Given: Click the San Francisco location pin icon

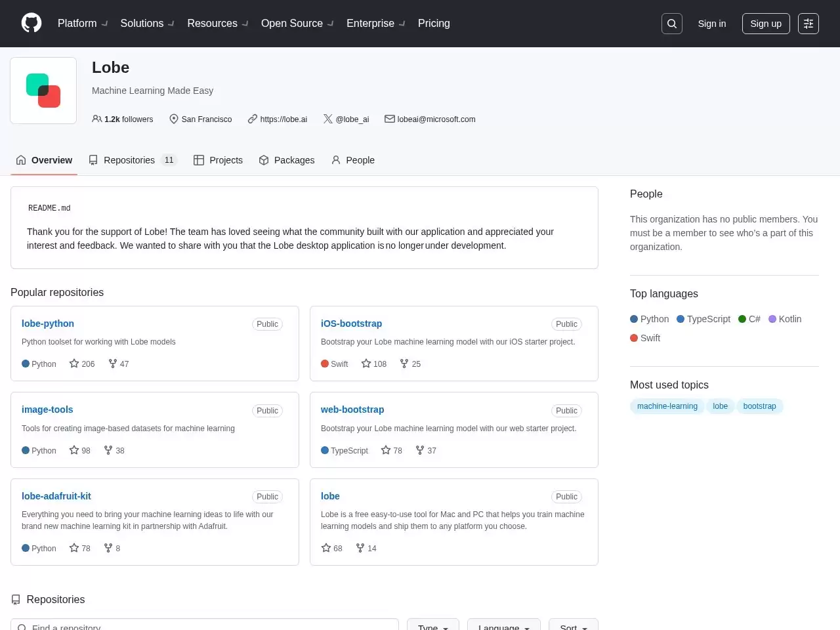Looking at the screenshot, I should 174,119.
